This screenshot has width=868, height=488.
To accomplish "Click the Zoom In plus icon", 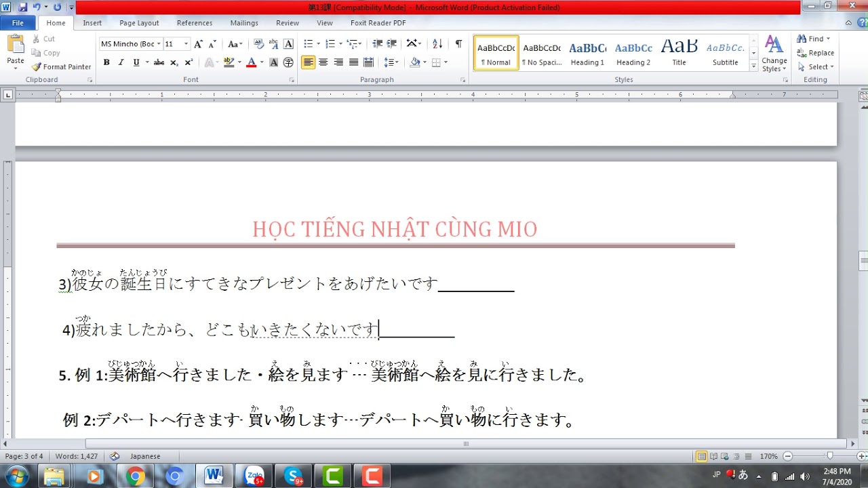I will (x=860, y=456).
